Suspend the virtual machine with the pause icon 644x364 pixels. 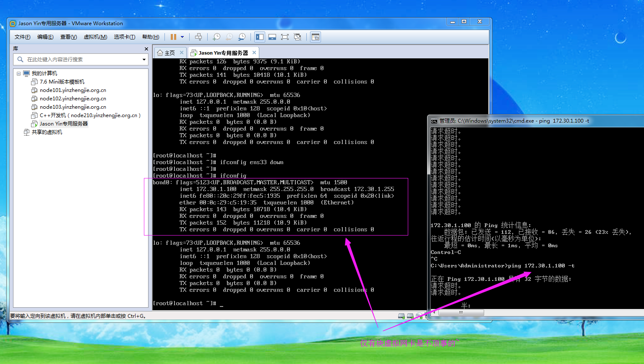click(173, 37)
